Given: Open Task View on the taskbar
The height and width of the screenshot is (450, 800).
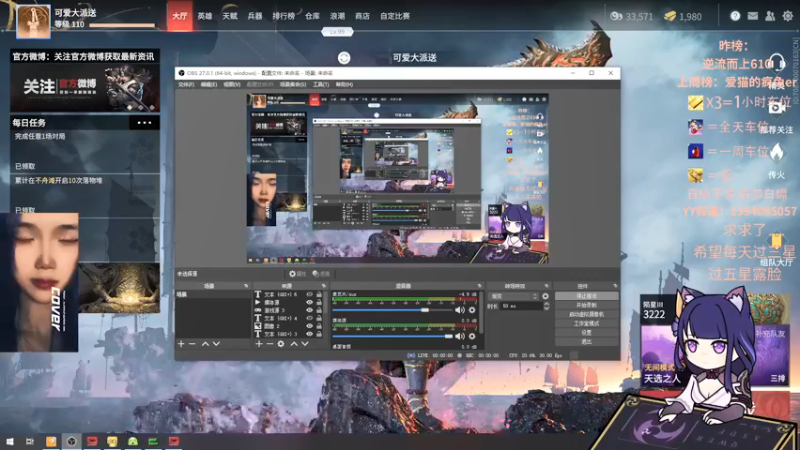Looking at the screenshot, I should (30, 441).
